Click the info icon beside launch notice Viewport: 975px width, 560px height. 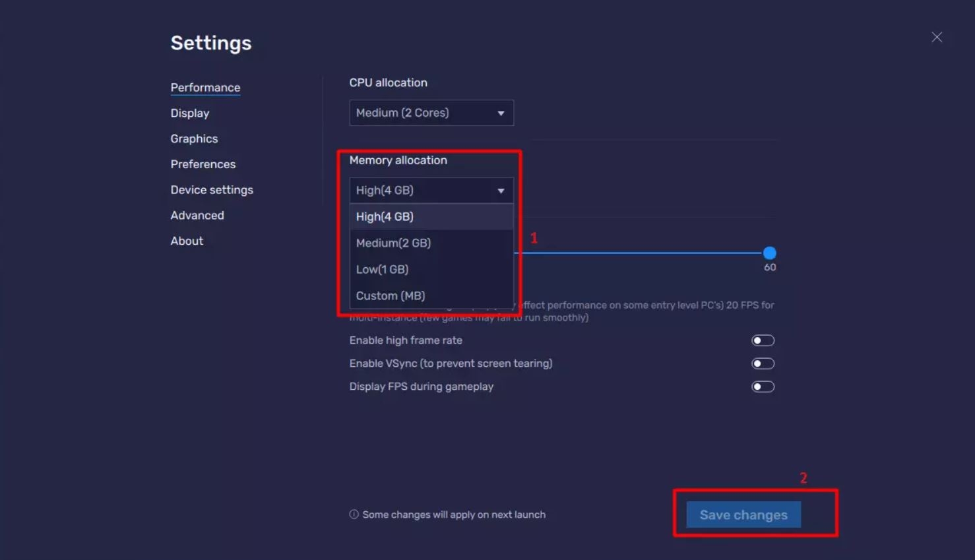[x=354, y=514]
